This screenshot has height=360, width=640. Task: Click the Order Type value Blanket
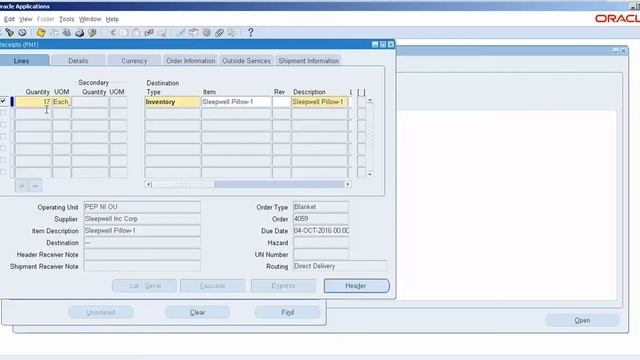321,207
